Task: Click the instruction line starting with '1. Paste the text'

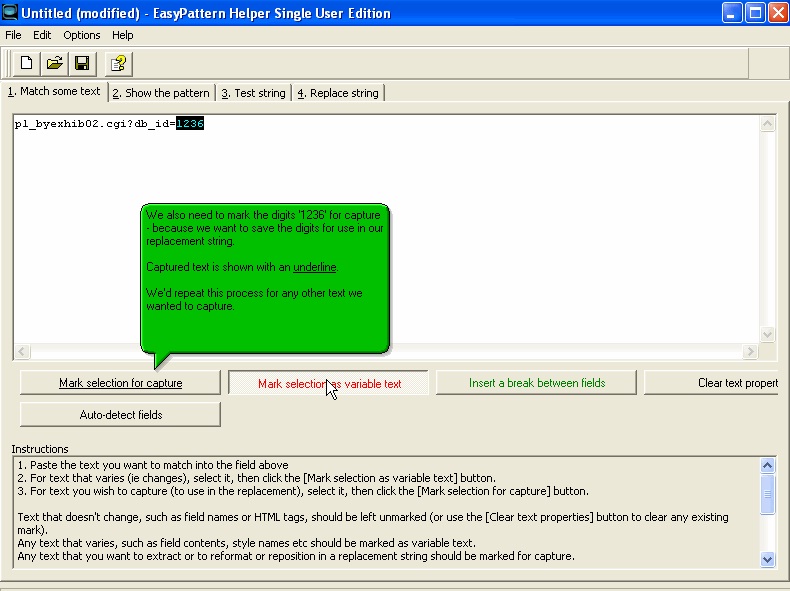Action: click(x=153, y=465)
